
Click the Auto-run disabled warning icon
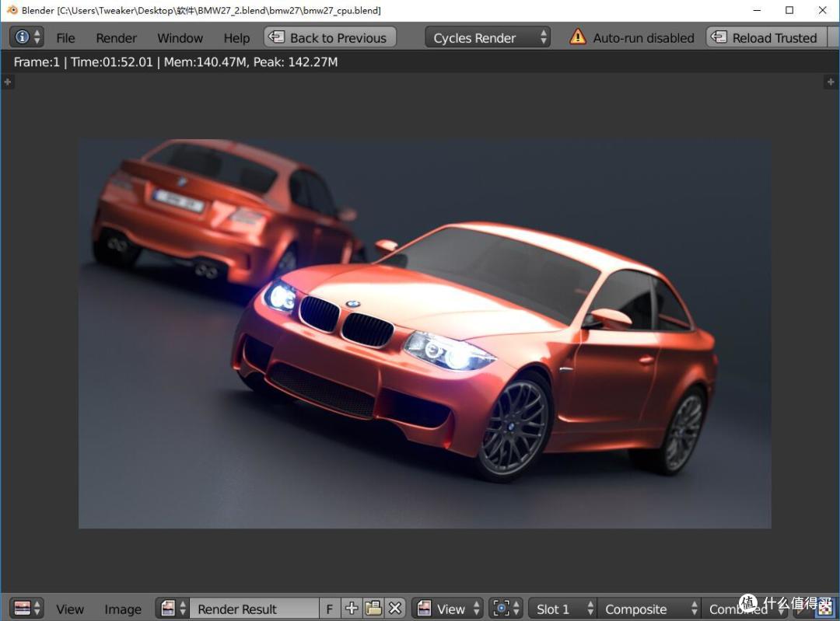pyautogui.click(x=577, y=37)
